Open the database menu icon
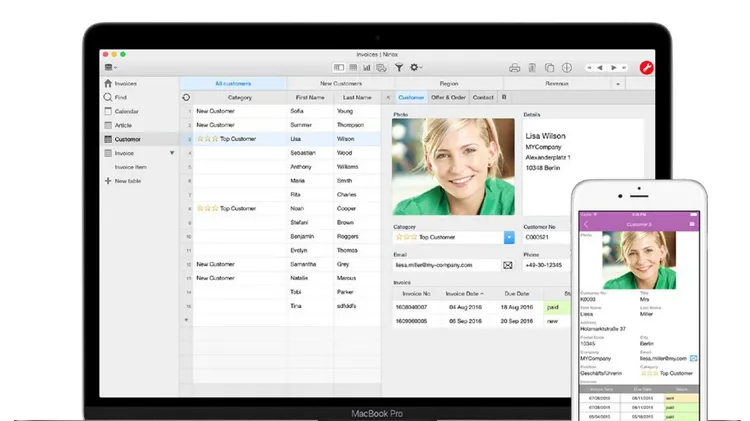The image size is (750, 421). pyautogui.click(x=110, y=67)
